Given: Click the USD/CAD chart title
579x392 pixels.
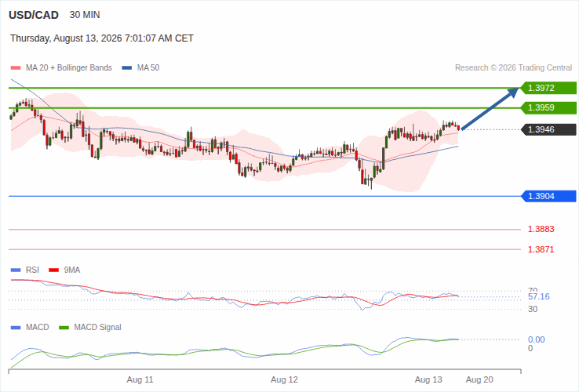Looking at the screenshot, I should pos(34,15).
